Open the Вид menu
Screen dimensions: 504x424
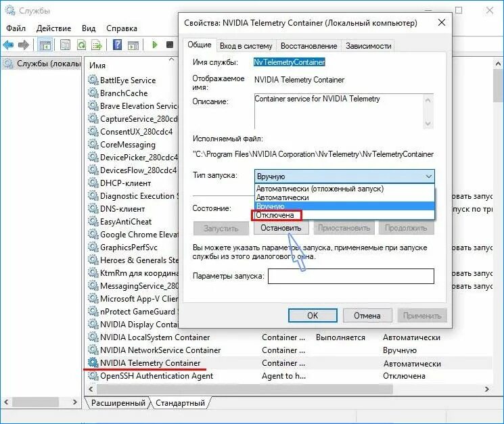coord(89,28)
